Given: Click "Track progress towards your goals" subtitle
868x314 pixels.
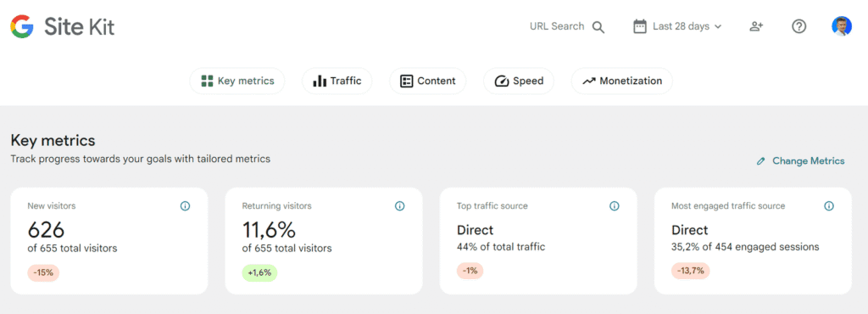Looking at the screenshot, I should pos(141,159).
